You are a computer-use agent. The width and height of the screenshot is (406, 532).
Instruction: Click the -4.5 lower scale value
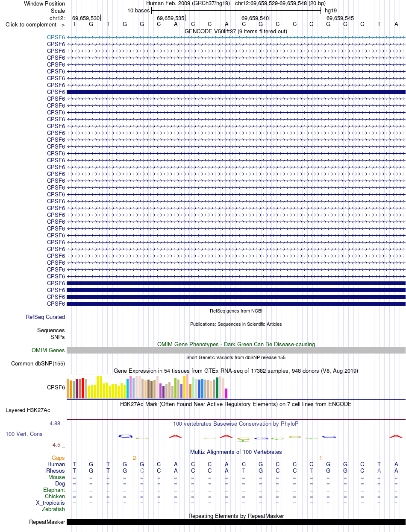tap(58, 445)
